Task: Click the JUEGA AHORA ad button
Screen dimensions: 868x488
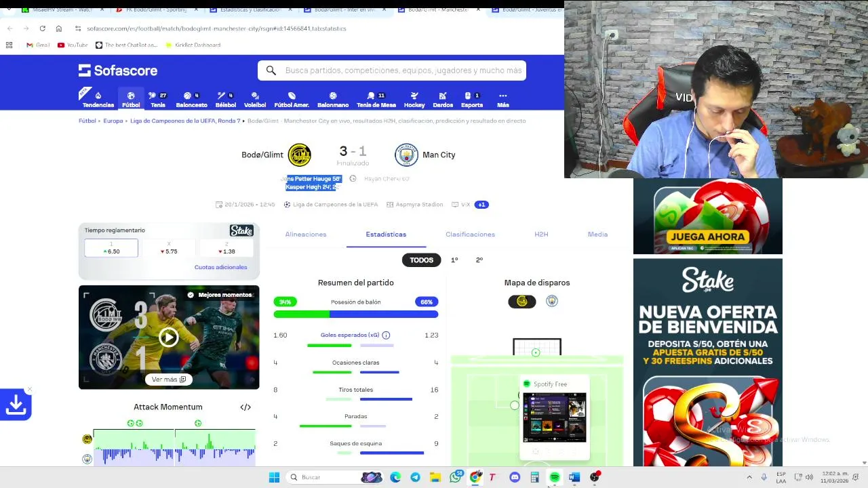Action: pos(707,237)
